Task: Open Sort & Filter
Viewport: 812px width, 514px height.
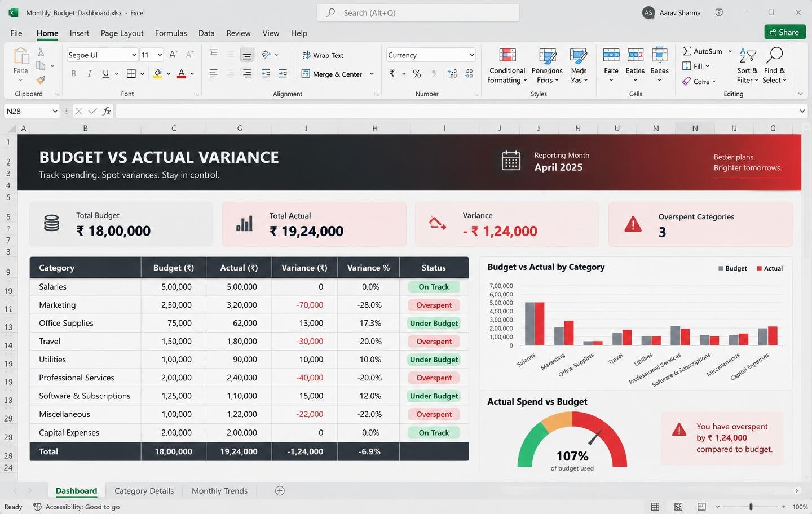Action: [x=747, y=66]
